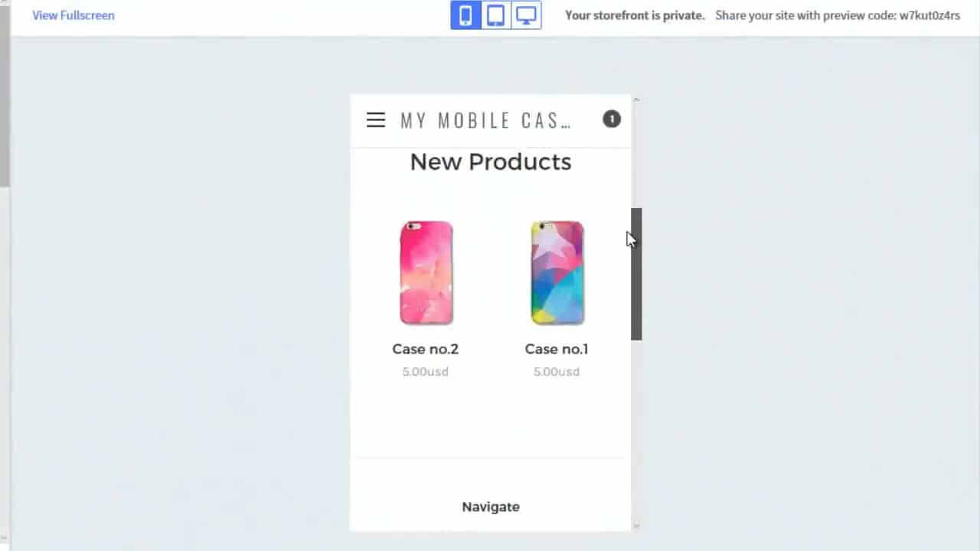Click the dark preview scrollbar thumb
The image size is (980, 551).
click(x=636, y=274)
